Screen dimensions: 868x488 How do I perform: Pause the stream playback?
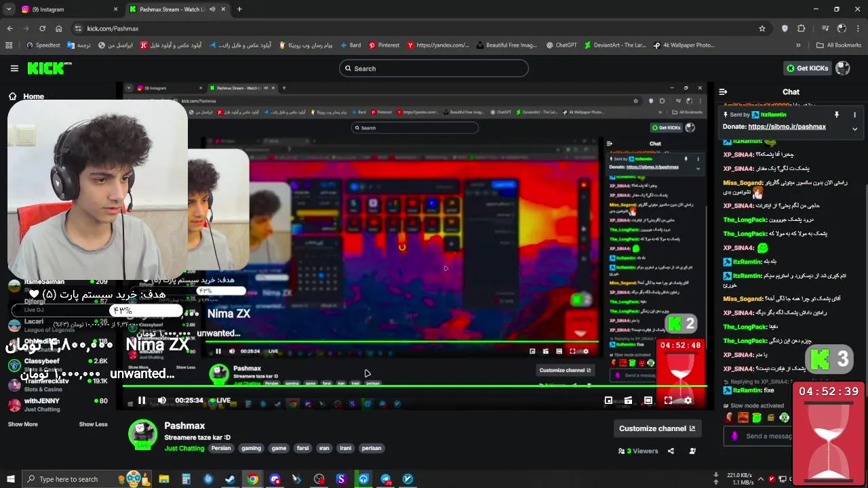142,401
